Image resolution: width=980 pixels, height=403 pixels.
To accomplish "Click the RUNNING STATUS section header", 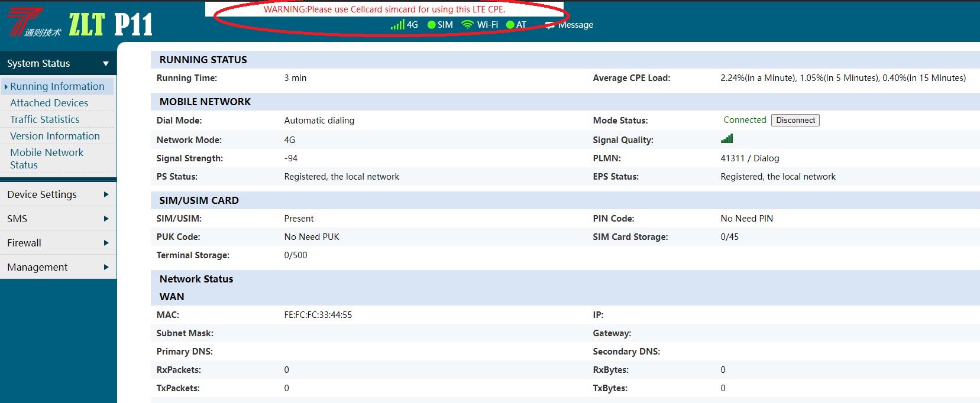I will click(x=565, y=60).
